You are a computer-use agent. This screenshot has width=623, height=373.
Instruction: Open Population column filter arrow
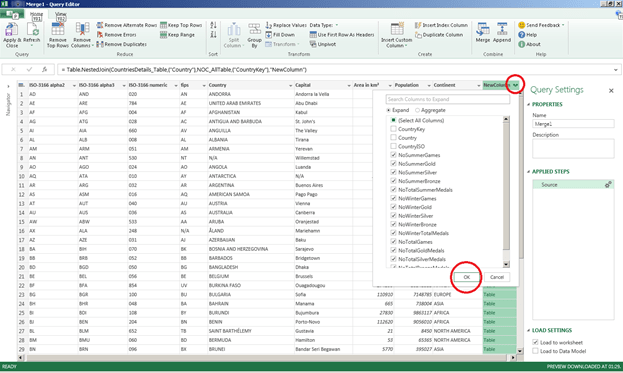click(x=429, y=85)
